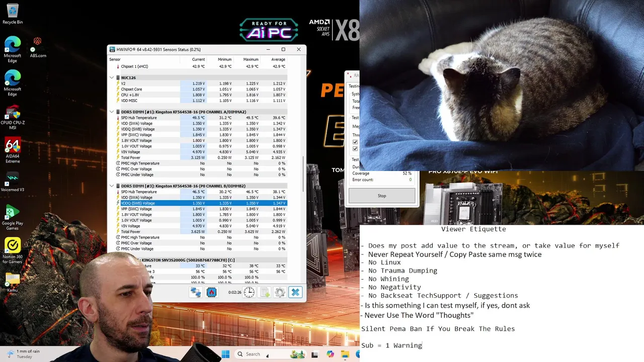Viewport: 644px width, 362px height.
Task: Close sensors with the blue X toolbar button
Action: tap(295, 292)
